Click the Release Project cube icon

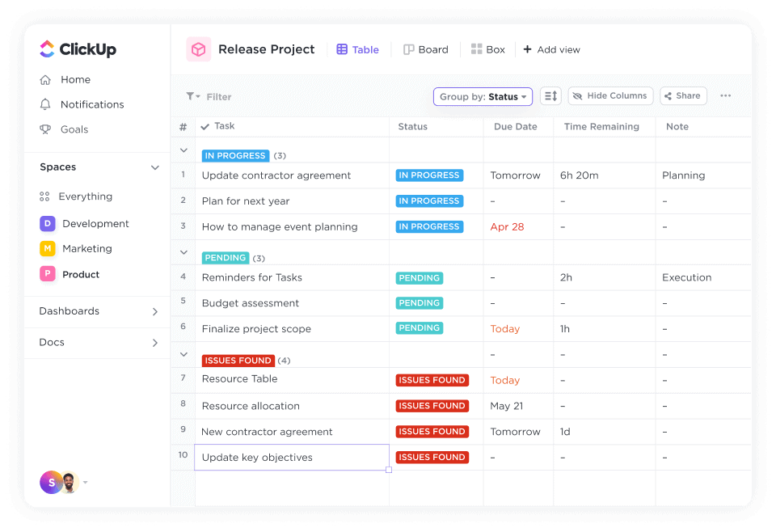[199, 49]
